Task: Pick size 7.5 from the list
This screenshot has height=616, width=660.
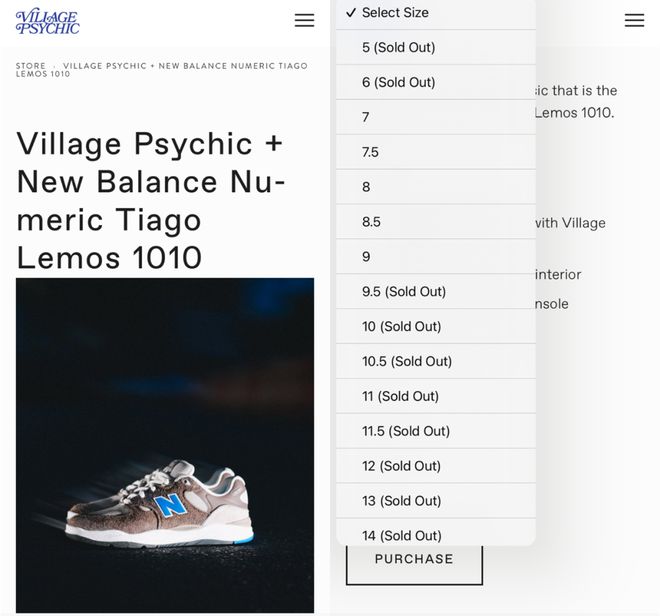Action: (x=436, y=152)
